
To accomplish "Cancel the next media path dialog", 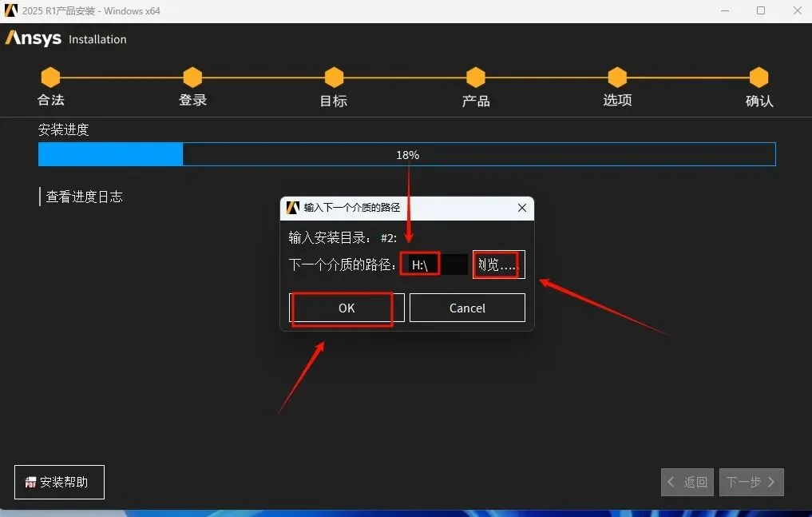I will click(x=467, y=308).
